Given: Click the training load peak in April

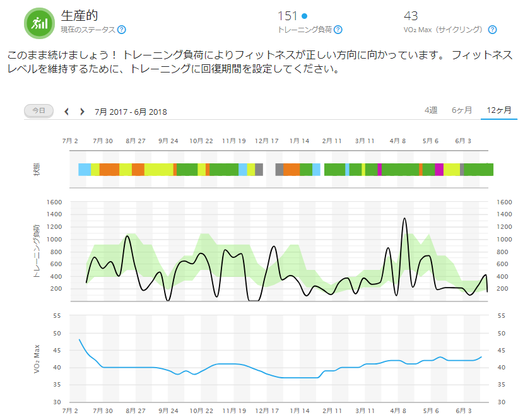Looking at the screenshot, I should pyautogui.click(x=404, y=218).
